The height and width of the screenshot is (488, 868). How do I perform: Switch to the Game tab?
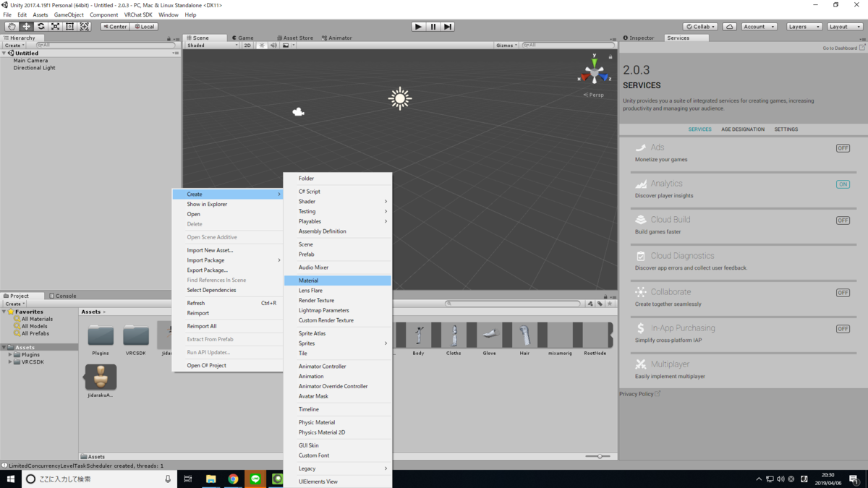243,38
